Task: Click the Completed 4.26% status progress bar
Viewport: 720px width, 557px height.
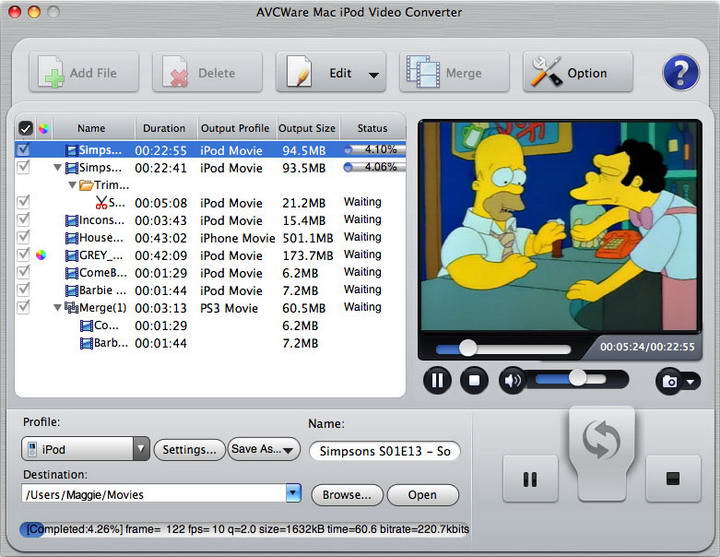Action: 245,529
